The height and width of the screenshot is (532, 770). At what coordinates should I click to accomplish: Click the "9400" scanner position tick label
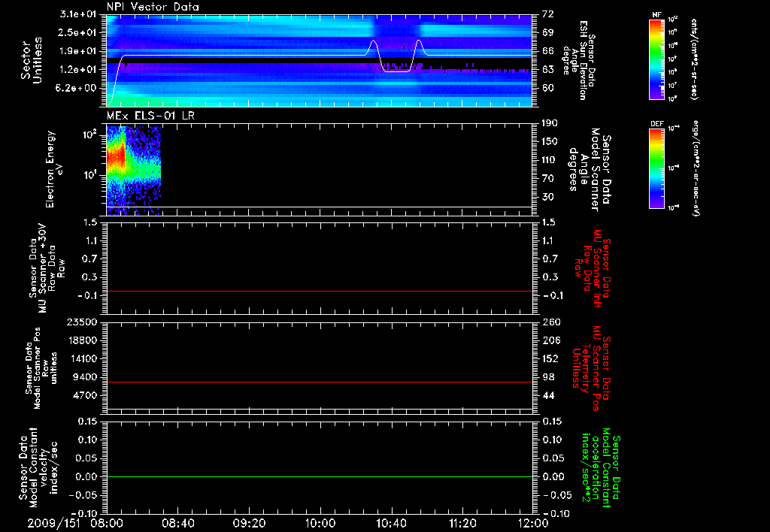pyautogui.click(x=84, y=377)
